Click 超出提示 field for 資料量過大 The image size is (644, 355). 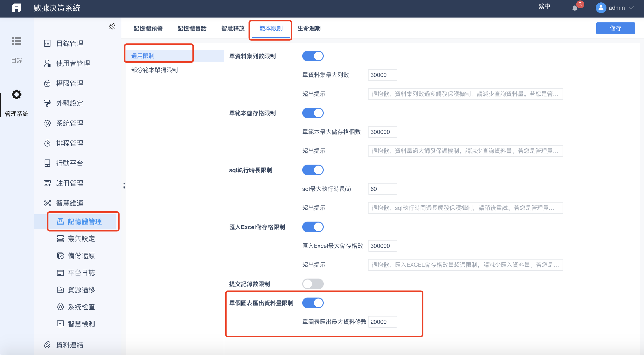click(x=465, y=151)
